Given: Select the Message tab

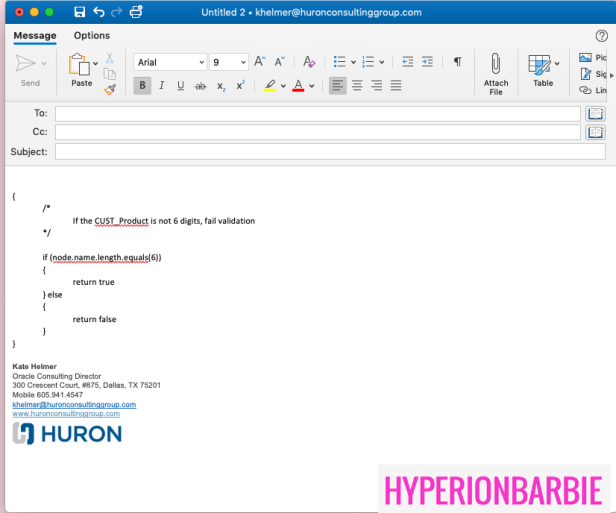Looking at the screenshot, I should click(x=35, y=36).
